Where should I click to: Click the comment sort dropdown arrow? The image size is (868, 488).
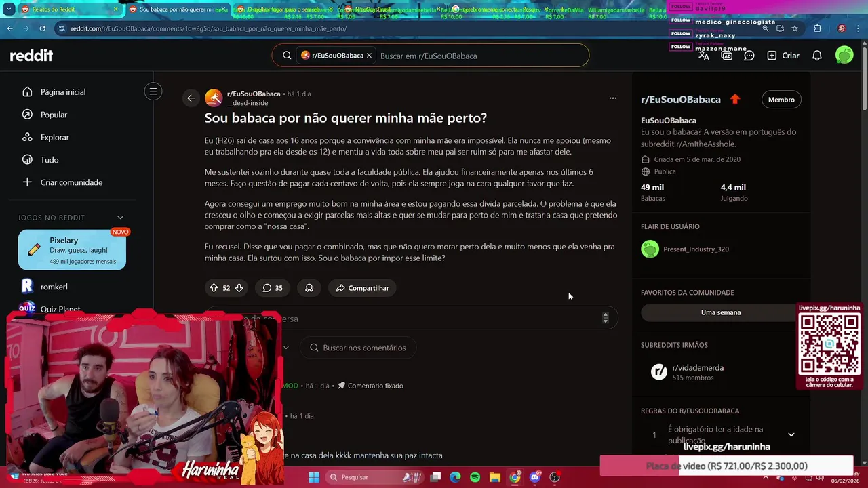tap(285, 348)
